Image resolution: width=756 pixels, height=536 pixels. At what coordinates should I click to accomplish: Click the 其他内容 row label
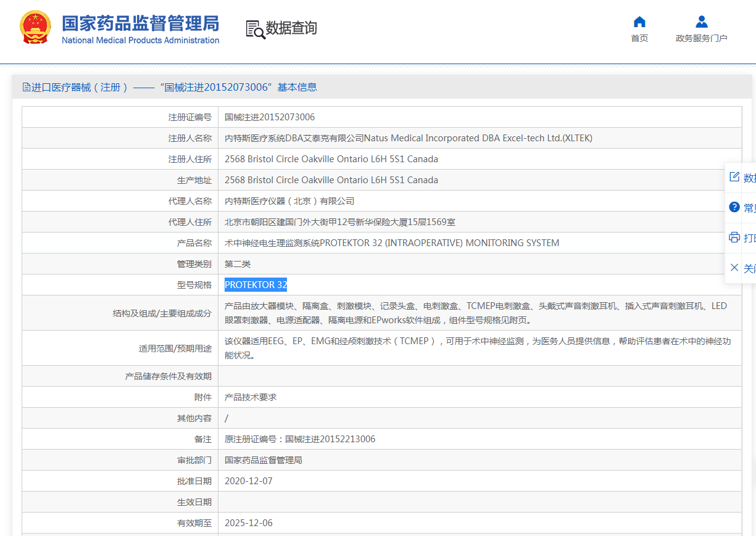point(194,418)
